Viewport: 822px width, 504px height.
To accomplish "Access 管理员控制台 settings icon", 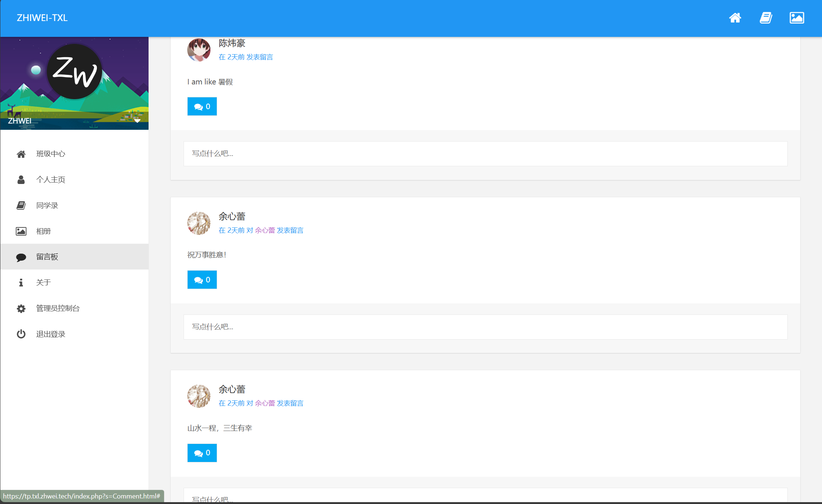I will coord(21,308).
